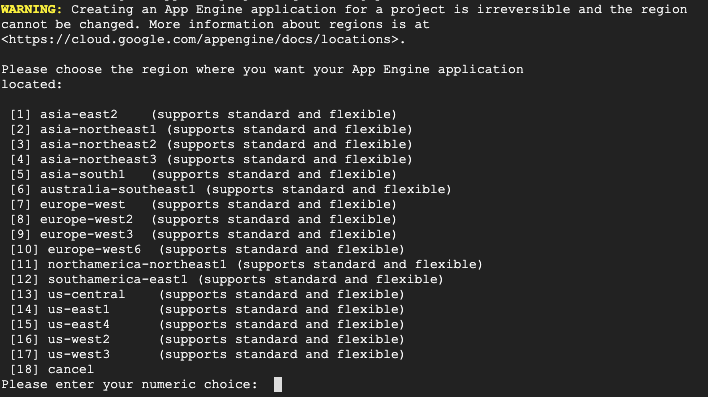Click the 'Please enter your numeric choice:' prompt
Viewport: 708px width, 397px height.
[129, 384]
